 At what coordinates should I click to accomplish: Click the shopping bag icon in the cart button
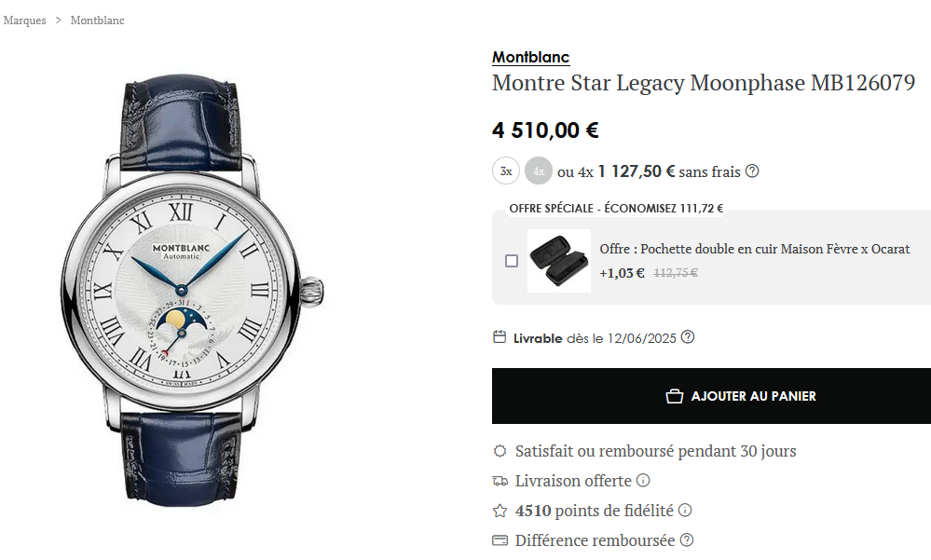pos(675,396)
